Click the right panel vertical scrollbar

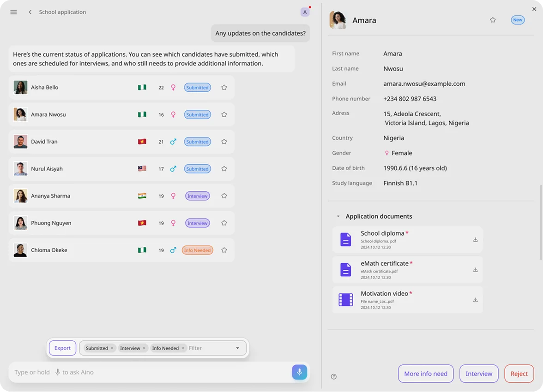coord(541,221)
